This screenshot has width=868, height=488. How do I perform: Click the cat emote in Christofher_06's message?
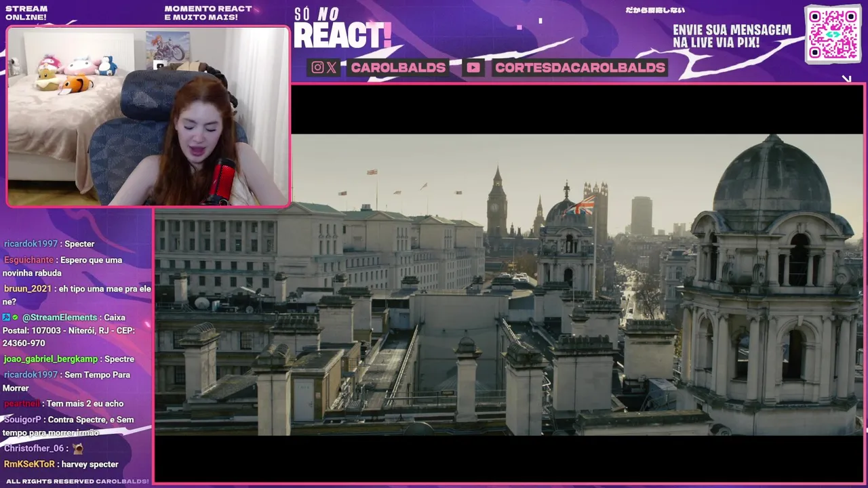[x=78, y=448]
